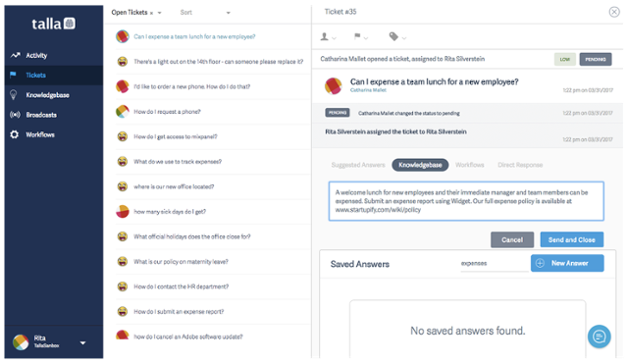Open the priority flag dropdown

pos(361,37)
